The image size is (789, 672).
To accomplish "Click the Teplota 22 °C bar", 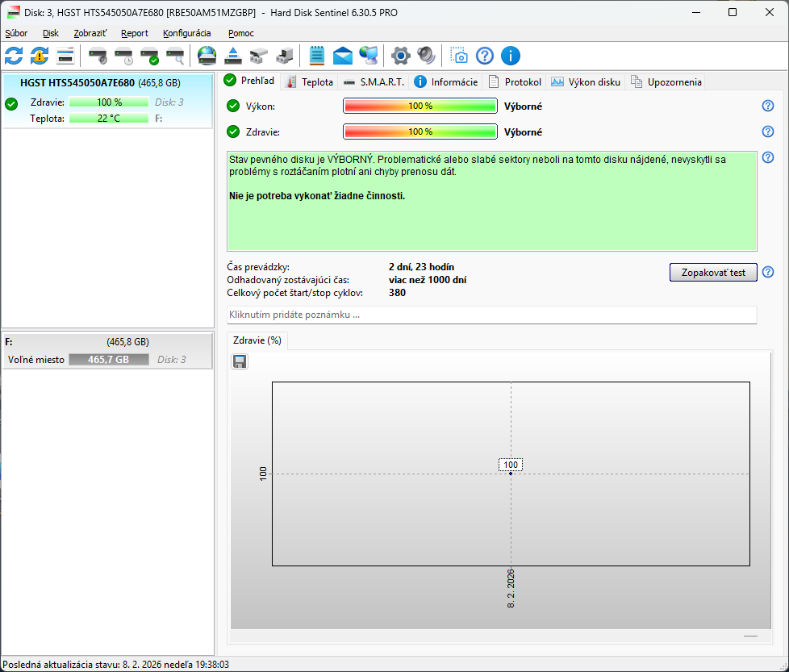I will coord(109,119).
